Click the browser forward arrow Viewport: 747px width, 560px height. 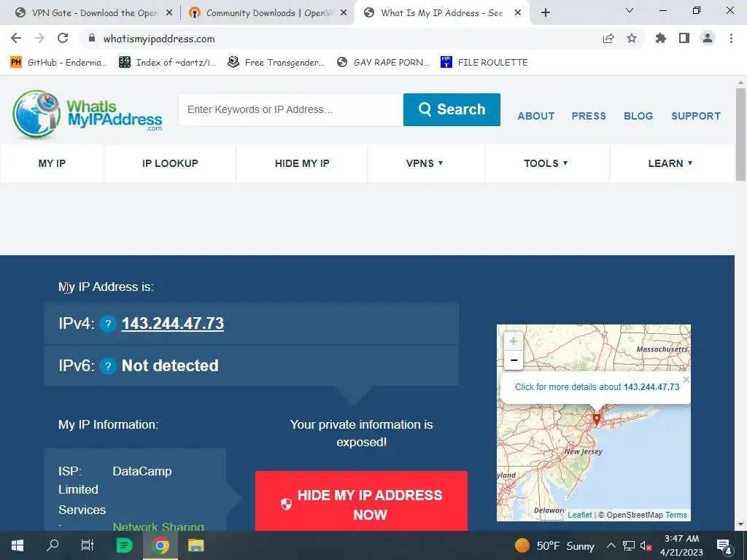pyautogui.click(x=39, y=38)
